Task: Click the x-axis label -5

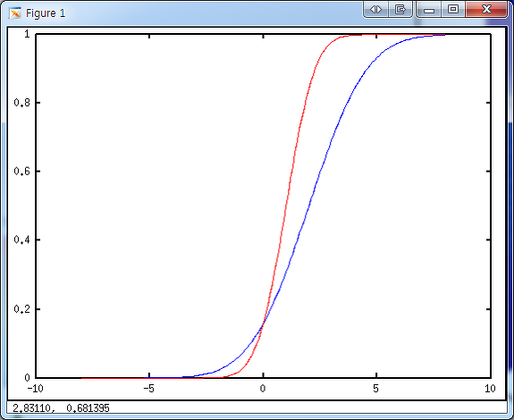Action: click(x=148, y=389)
